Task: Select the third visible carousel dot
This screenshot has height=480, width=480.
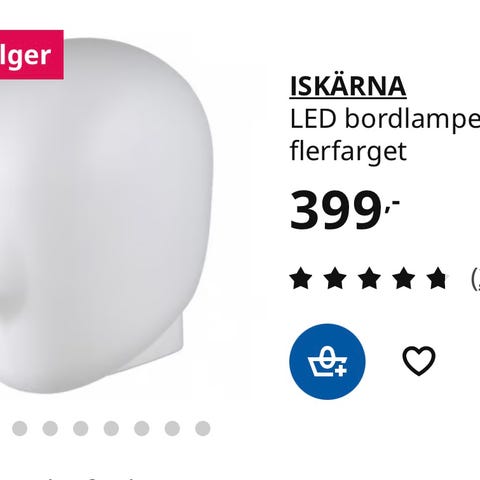Action: tap(81, 428)
